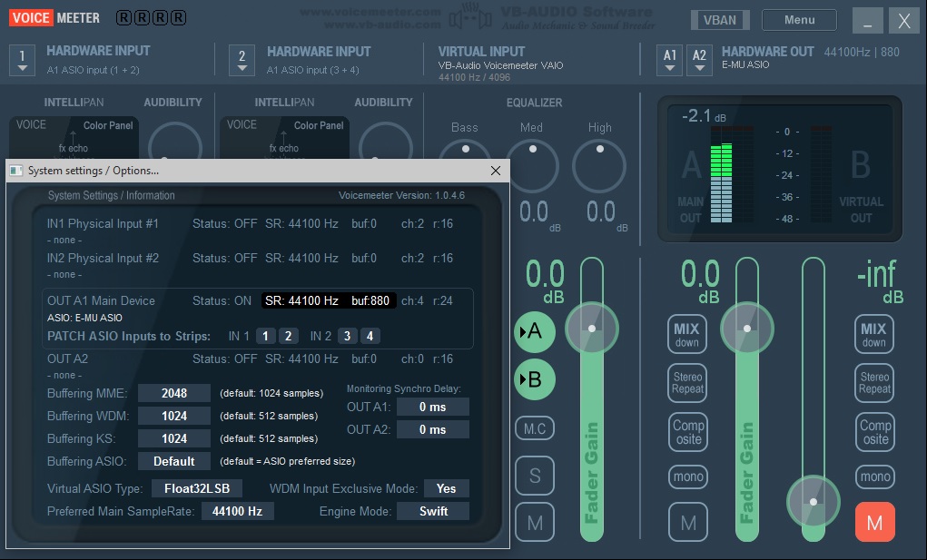Enable M.C mode on virtual input

point(535,427)
